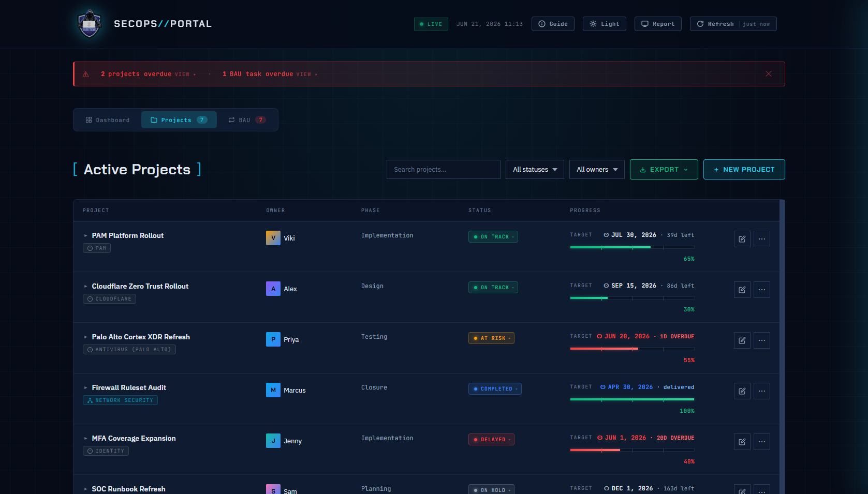Focus the Search projects field

(444, 170)
